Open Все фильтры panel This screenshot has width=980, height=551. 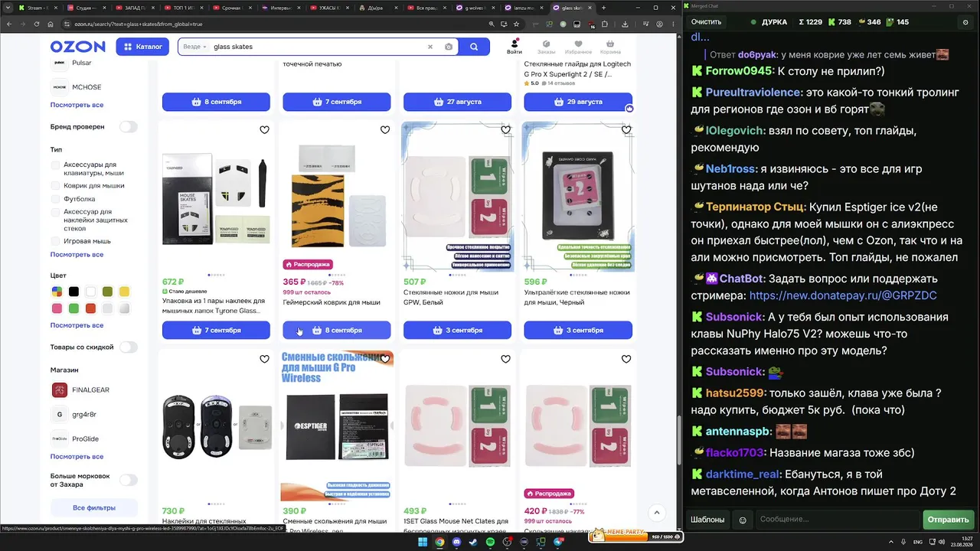pyautogui.click(x=94, y=508)
